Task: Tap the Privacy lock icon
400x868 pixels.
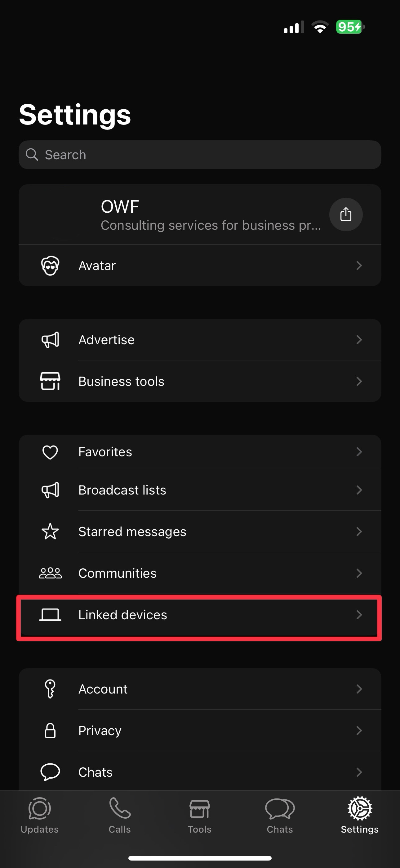Action: (50, 730)
